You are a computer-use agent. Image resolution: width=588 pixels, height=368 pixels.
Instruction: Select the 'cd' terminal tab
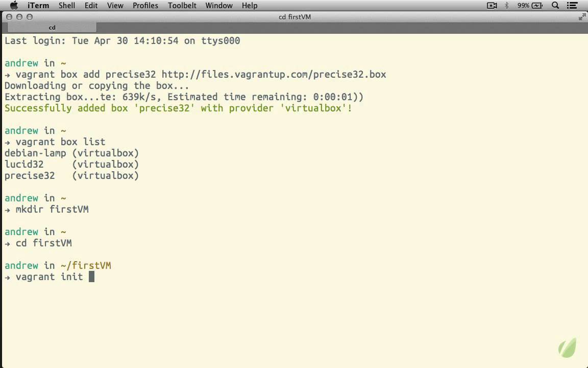(x=52, y=28)
